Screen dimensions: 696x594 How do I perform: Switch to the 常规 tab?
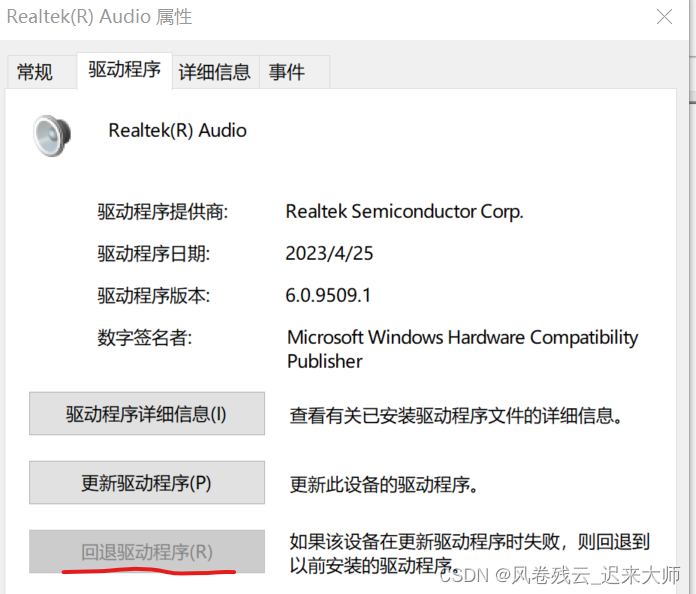click(x=42, y=72)
